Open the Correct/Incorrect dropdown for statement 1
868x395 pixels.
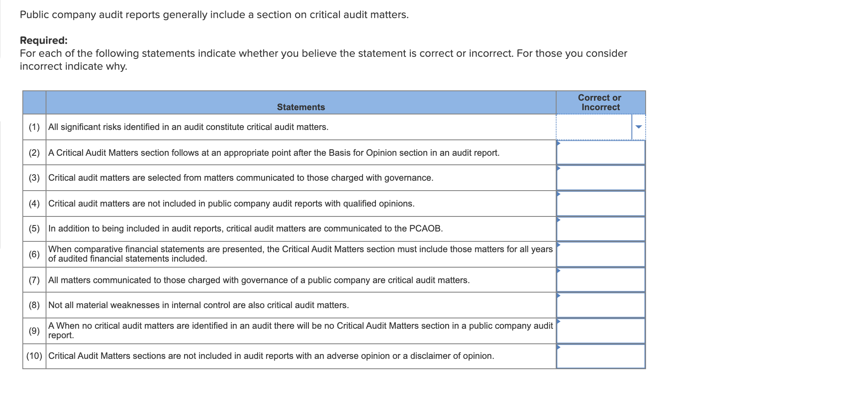point(600,127)
